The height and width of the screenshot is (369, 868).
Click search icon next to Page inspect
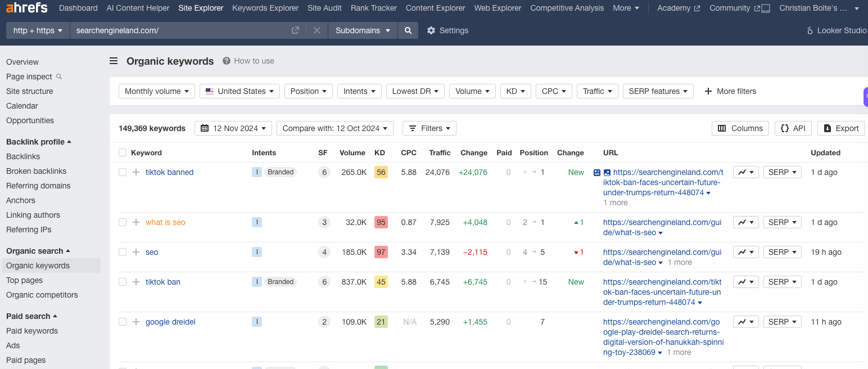(59, 76)
